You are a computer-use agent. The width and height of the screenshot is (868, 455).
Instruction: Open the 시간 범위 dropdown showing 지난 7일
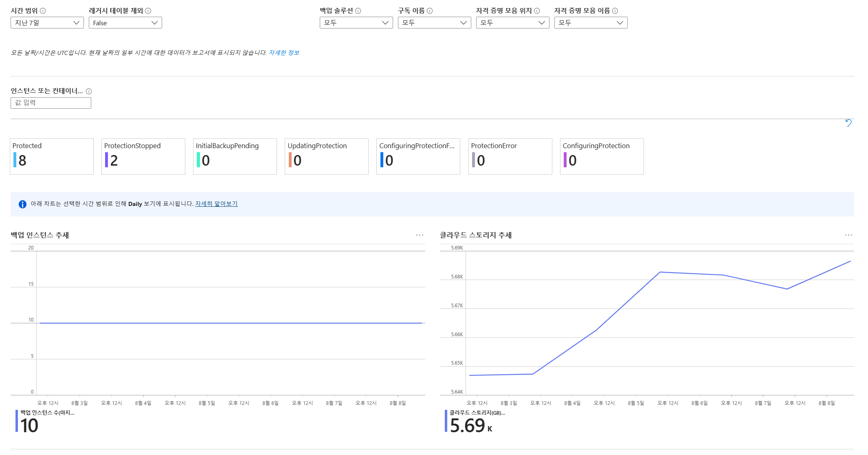(x=47, y=23)
